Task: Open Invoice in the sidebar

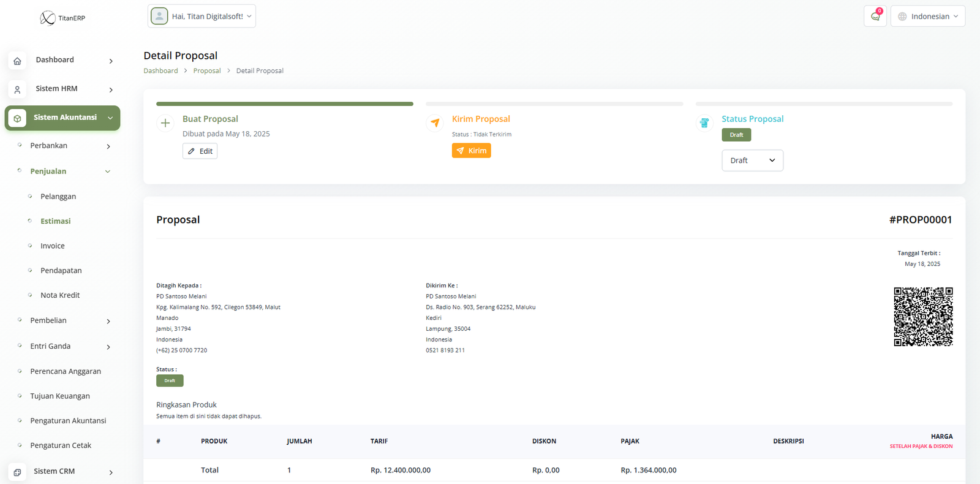Action: (x=53, y=246)
